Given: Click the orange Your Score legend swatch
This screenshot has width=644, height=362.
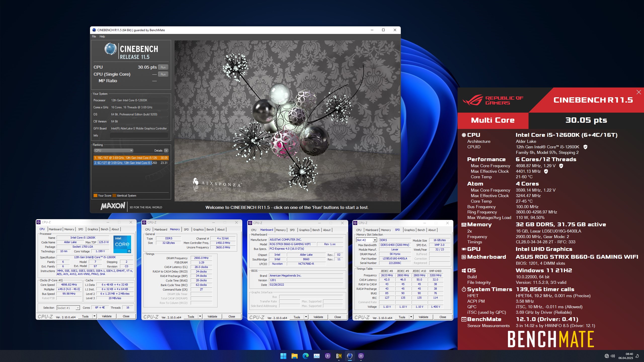Looking at the screenshot, I should click(x=95, y=196).
